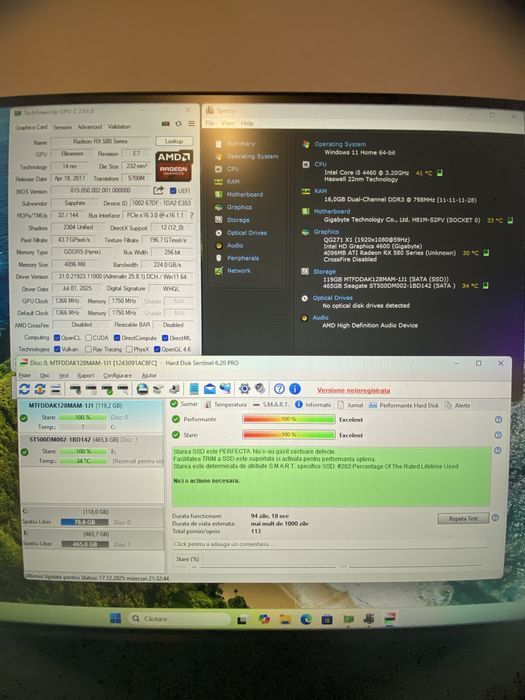The width and height of the screenshot is (525, 700).
Task: Open the Help menu in Speccy
Action: point(247,123)
